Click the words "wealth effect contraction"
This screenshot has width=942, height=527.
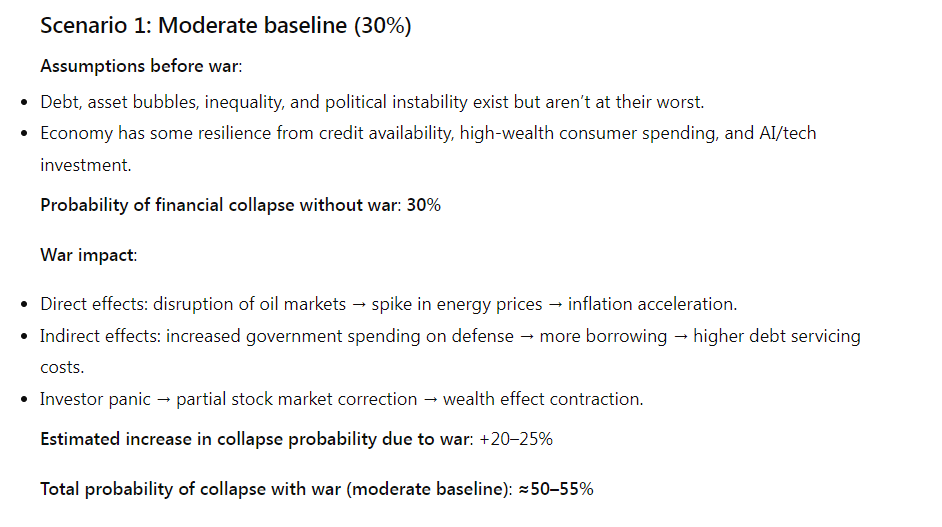click(543, 399)
